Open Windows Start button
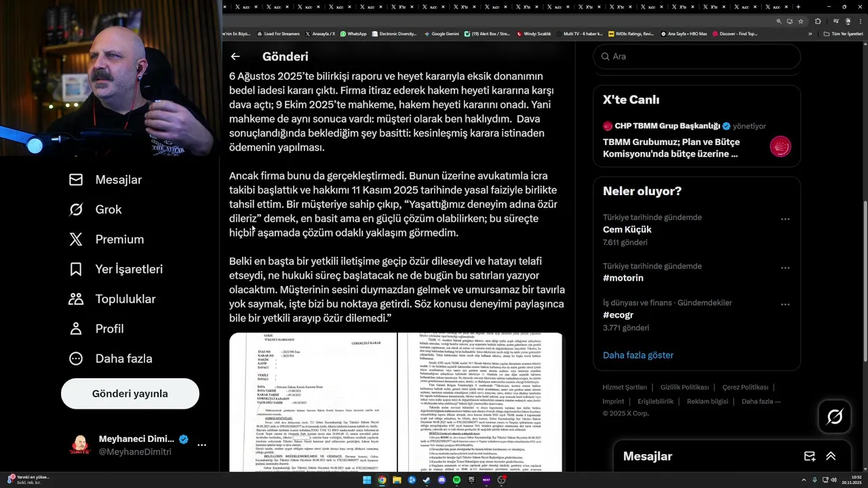This screenshot has height=488, width=868. click(367, 480)
